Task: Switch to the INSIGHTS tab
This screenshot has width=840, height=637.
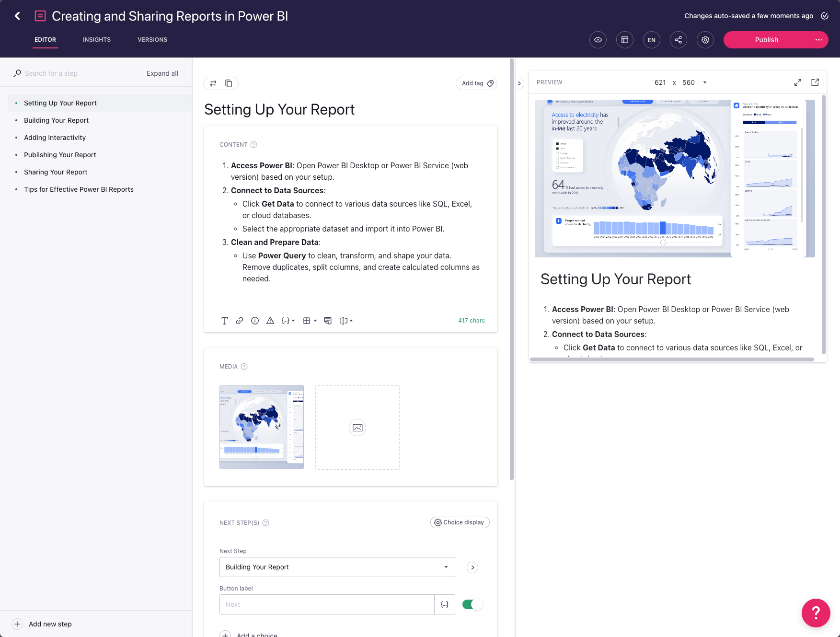Action: point(97,40)
